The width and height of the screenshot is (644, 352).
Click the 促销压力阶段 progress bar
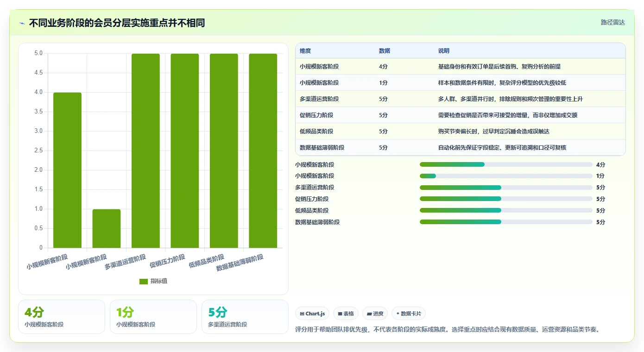(506, 199)
